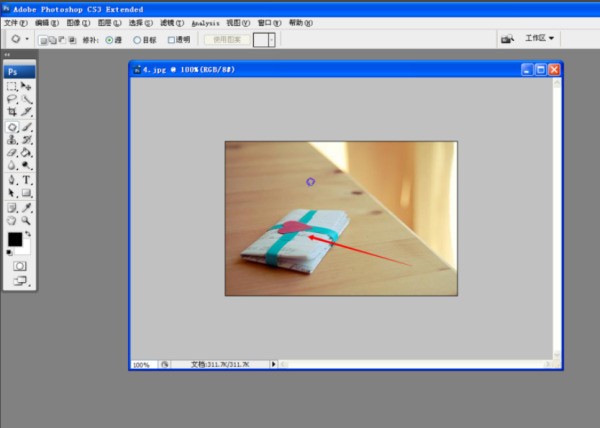Select the Lasso tool

12,99
